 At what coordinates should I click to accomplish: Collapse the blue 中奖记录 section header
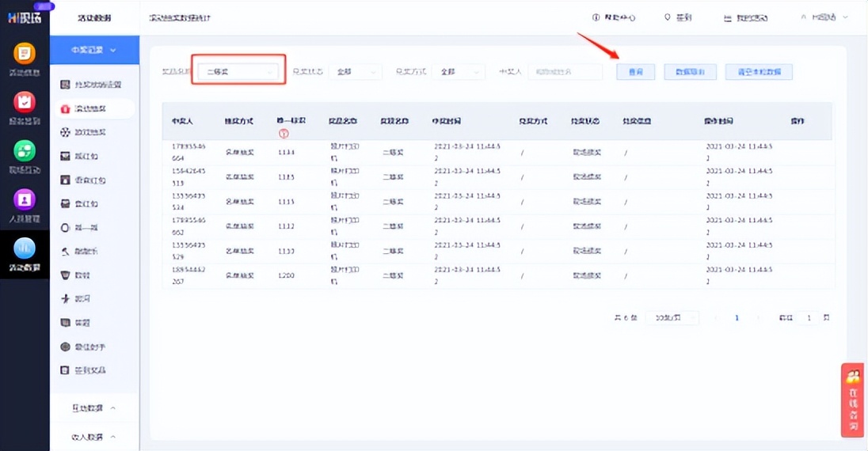(x=95, y=50)
